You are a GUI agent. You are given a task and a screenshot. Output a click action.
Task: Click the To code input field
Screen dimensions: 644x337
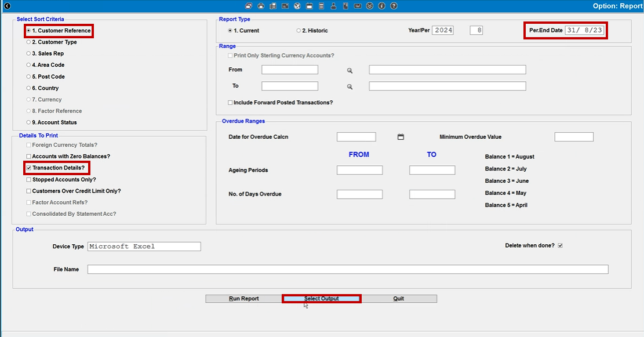point(290,86)
